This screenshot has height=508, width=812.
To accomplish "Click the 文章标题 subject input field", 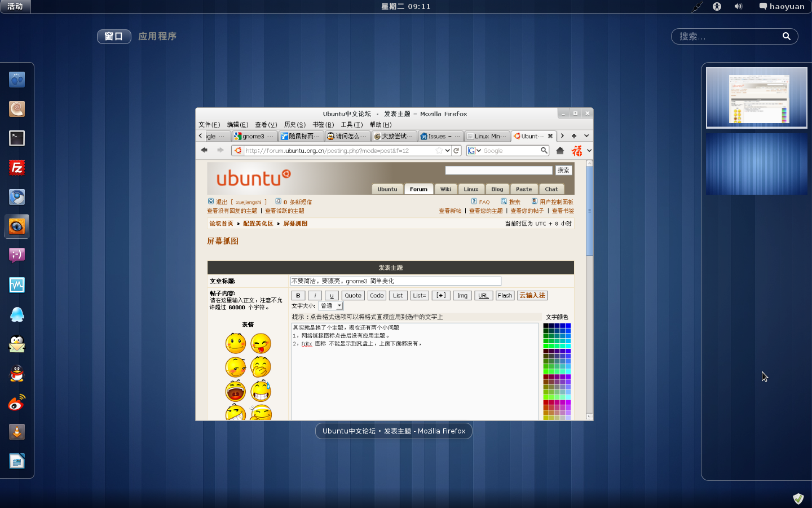I will (396, 281).
